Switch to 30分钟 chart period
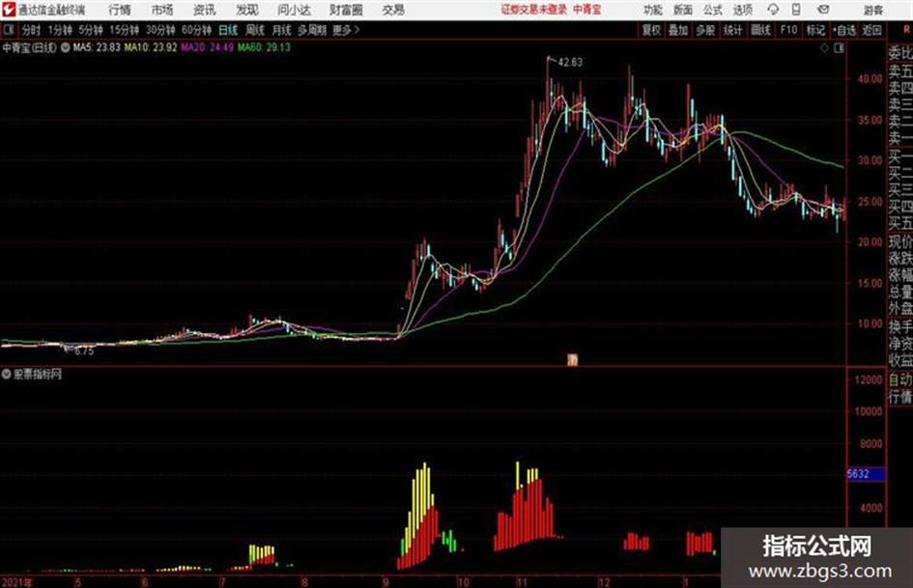The height and width of the screenshot is (588, 913). 160,30
